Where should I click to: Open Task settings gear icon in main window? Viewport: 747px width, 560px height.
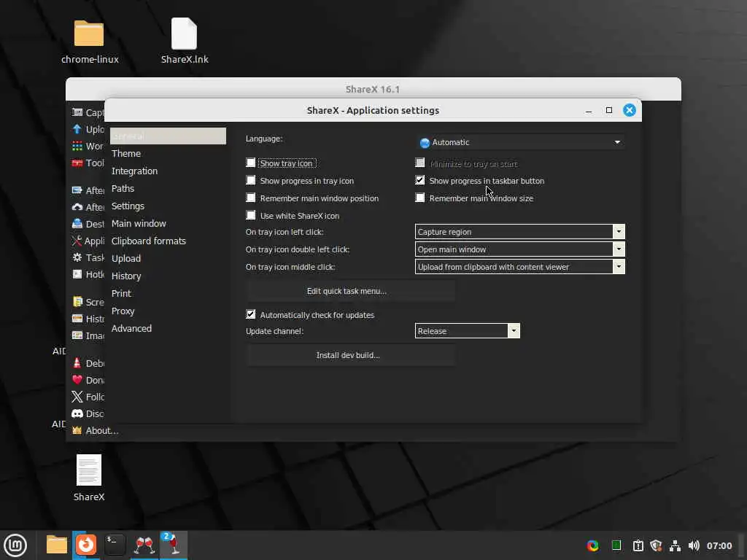[x=77, y=257]
